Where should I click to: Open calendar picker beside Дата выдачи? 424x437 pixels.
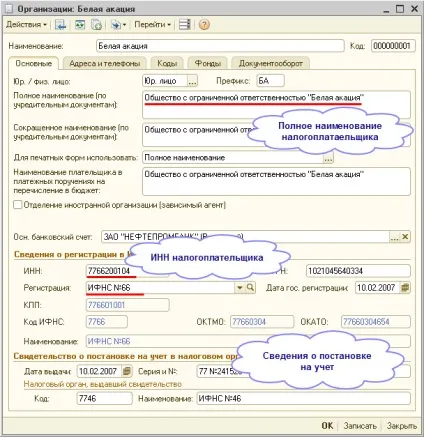[127, 371]
